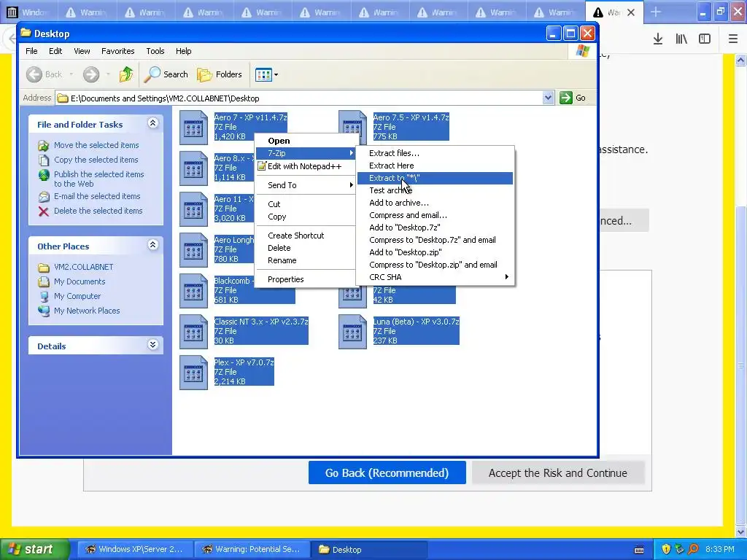The width and height of the screenshot is (747, 560).
Task: Select the Blackcomb file icon
Action: click(x=193, y=290)
